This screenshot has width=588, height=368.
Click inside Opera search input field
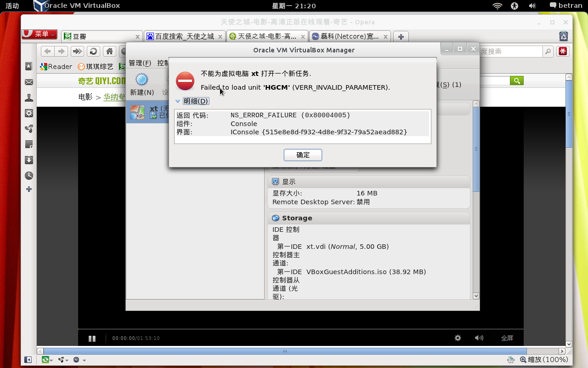tap(511, 52)
